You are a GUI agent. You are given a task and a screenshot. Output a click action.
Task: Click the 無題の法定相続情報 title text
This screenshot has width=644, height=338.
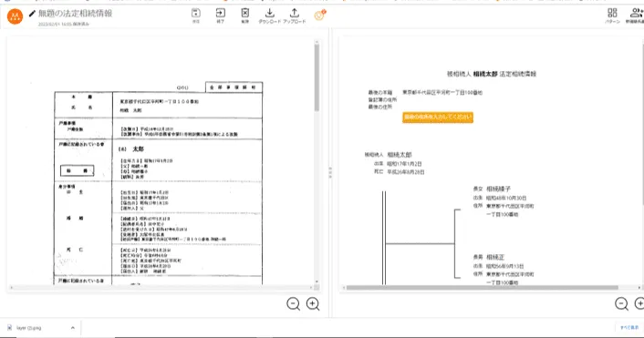click(75, 14)
